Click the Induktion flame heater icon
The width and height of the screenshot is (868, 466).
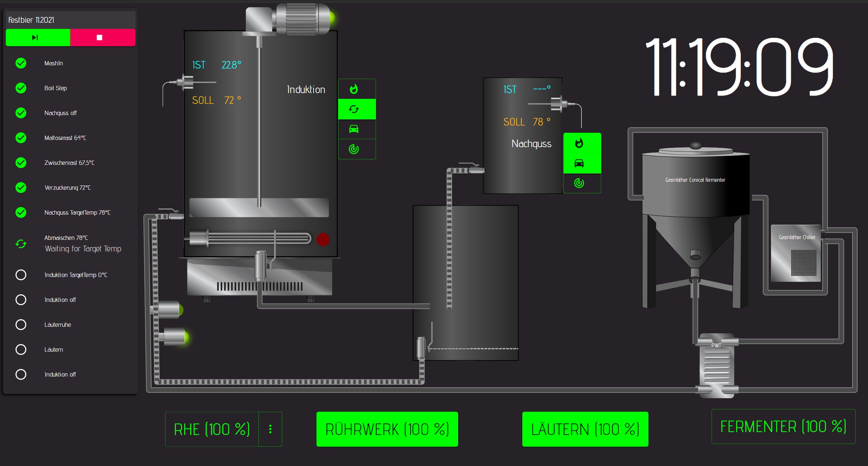[354, 89]
